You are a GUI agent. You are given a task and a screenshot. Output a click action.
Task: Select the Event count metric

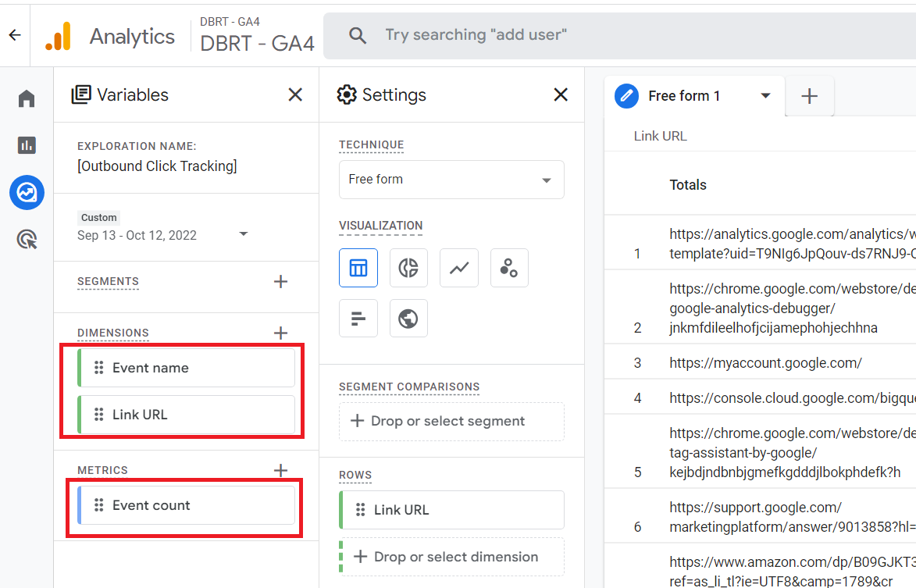187,505
